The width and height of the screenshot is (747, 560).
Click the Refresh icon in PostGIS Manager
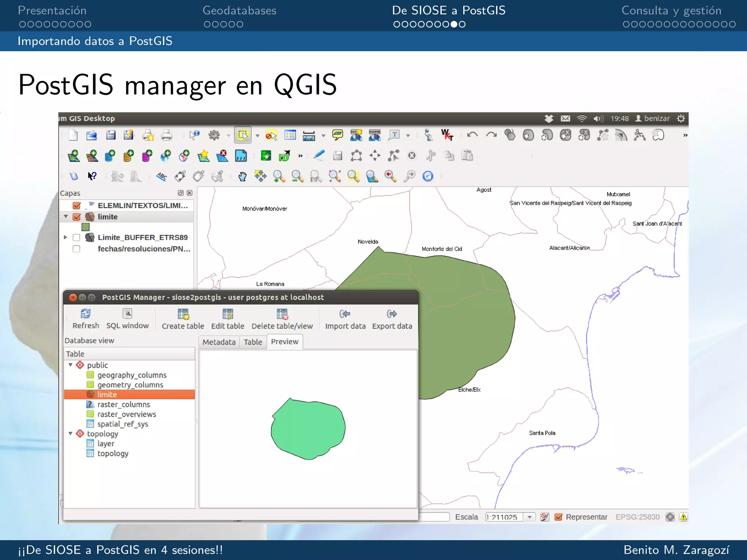click(85, 314)
